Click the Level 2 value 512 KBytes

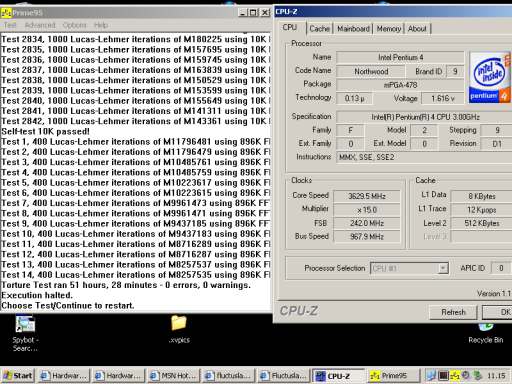pos(481,223)
